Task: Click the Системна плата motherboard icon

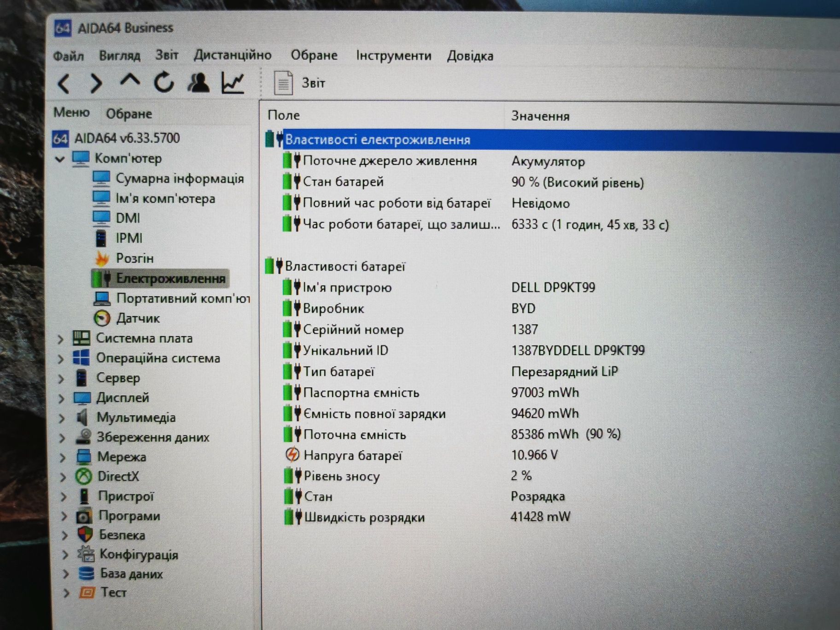Action: click(x=82, y=338)
